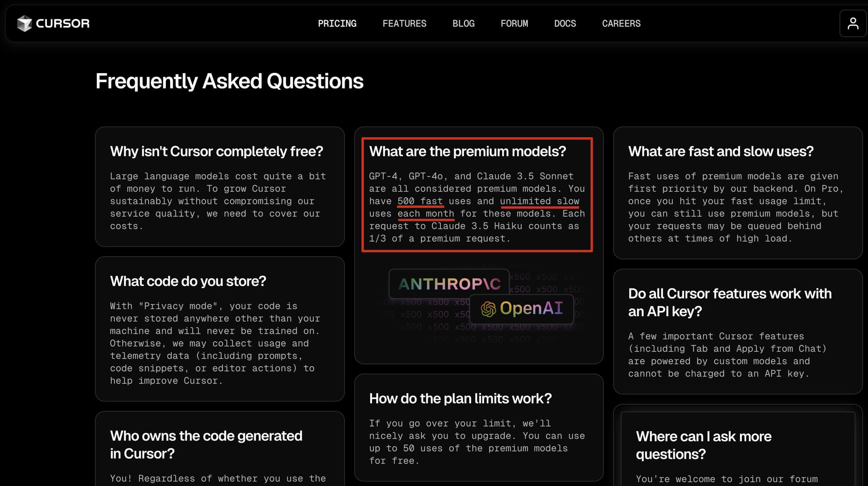The height and width of the screenshot is (486, 868).
Task: Select 'Why isn't Cursor completely free?' heading
Action: coord(217,151)
